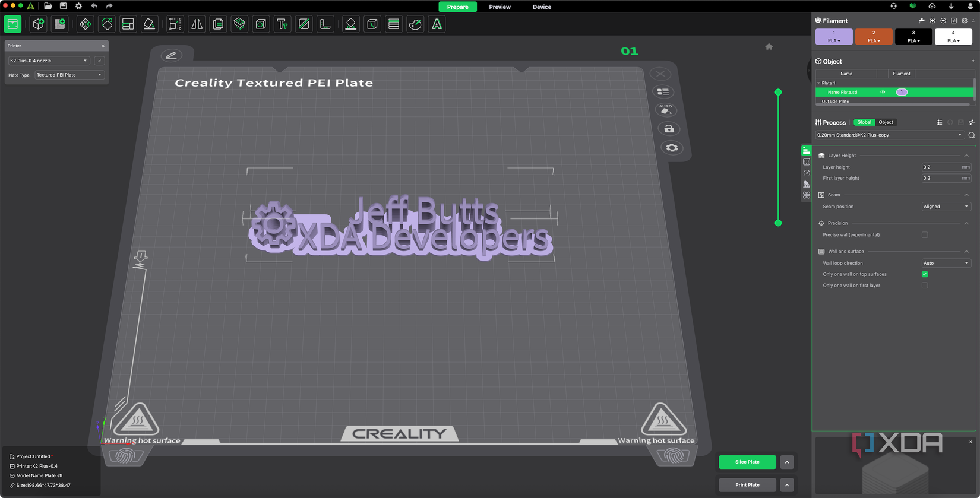980x498 pixels.
Task: Select the Global process toggle
Action: pos(864,122)
